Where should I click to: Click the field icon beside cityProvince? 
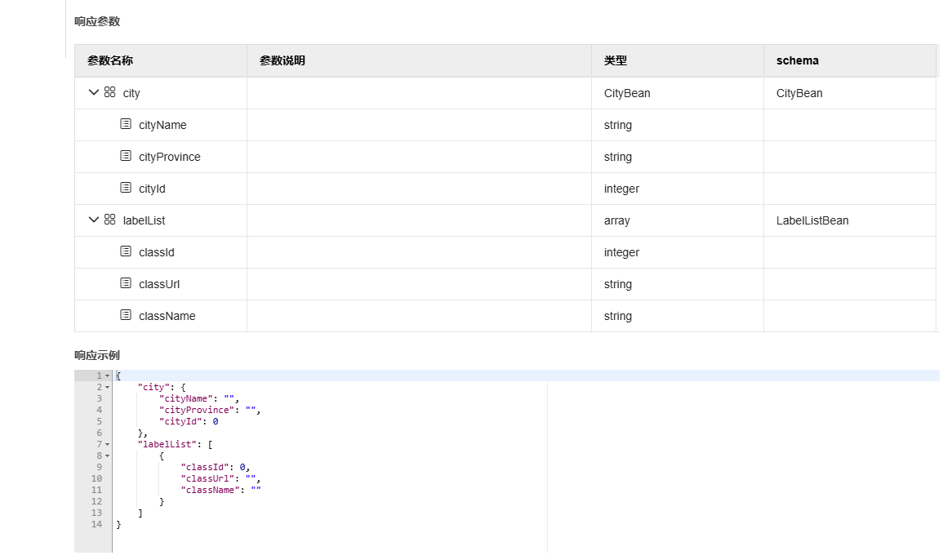point(126,157)
